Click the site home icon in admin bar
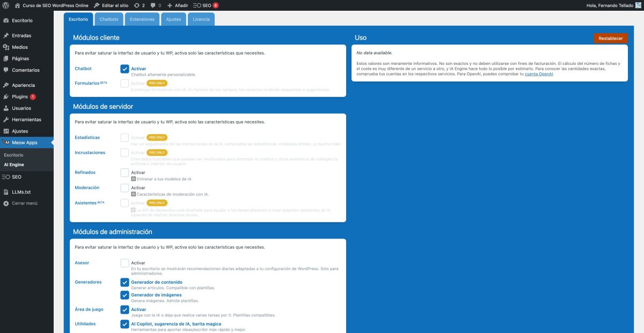Viewport: 644px width, 333px height. (x=17, y=5)
